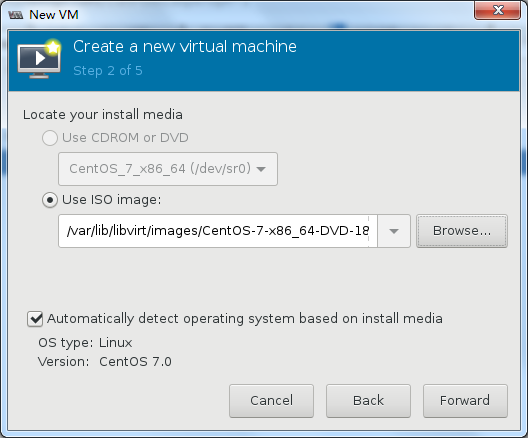Click the new virtual machine monitor icon
528x438 pixels.
coord(39,59)
